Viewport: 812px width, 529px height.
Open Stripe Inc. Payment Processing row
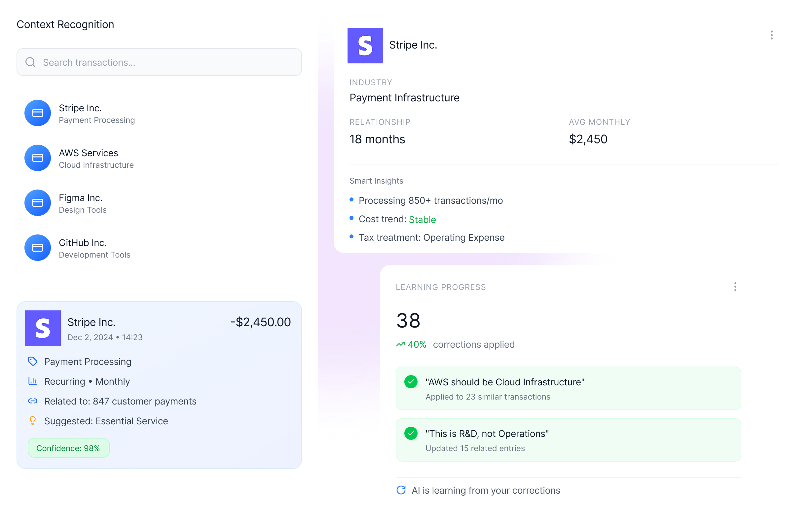coord(159,113)
